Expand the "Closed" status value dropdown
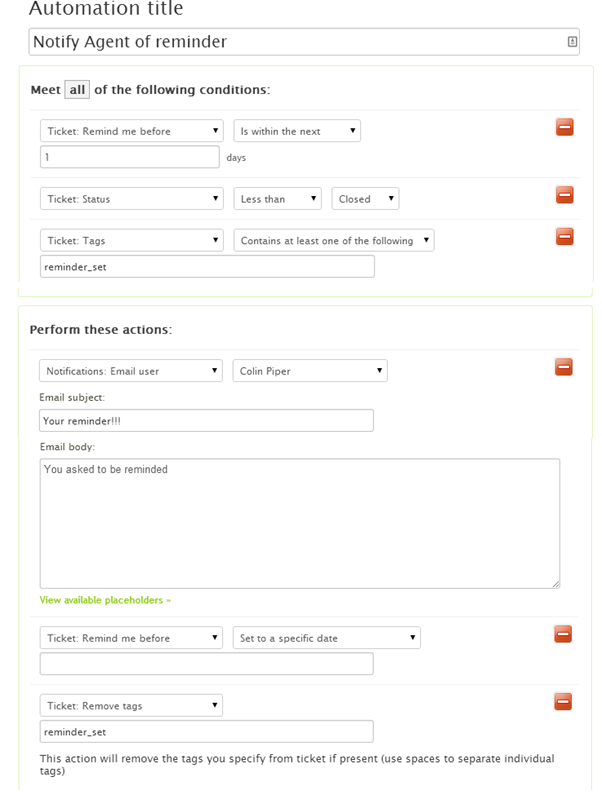 [x=365, y=199]
